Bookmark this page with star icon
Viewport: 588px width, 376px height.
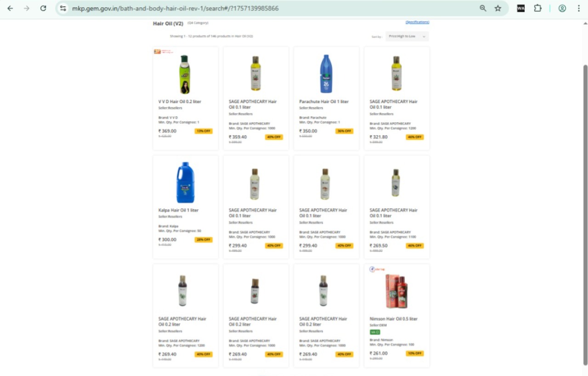(x=498, y=8)
